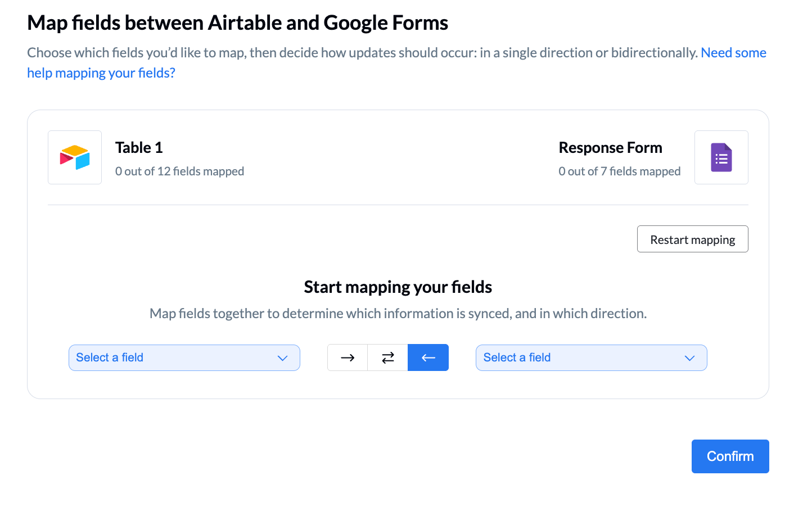The width and height of the screenshot is (812, 525).
Task: Click the Forms icon beside Response Form
Action: [721, 157]
